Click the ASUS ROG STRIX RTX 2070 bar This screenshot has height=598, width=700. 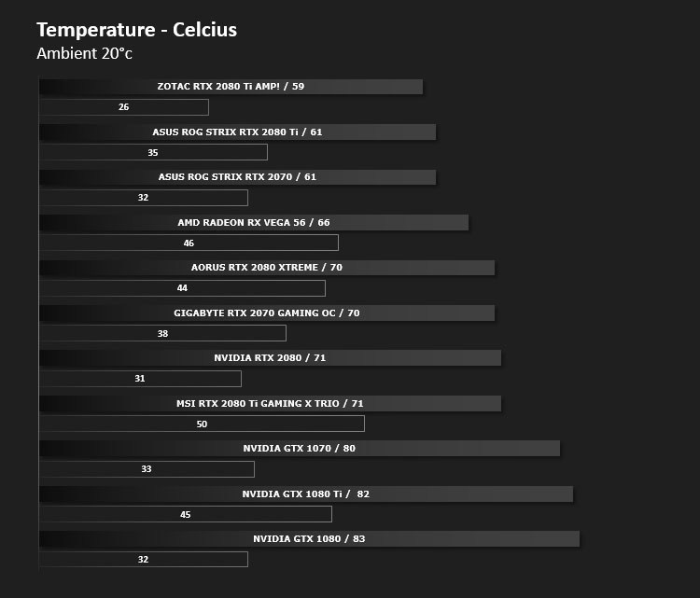tap(237, 177)
